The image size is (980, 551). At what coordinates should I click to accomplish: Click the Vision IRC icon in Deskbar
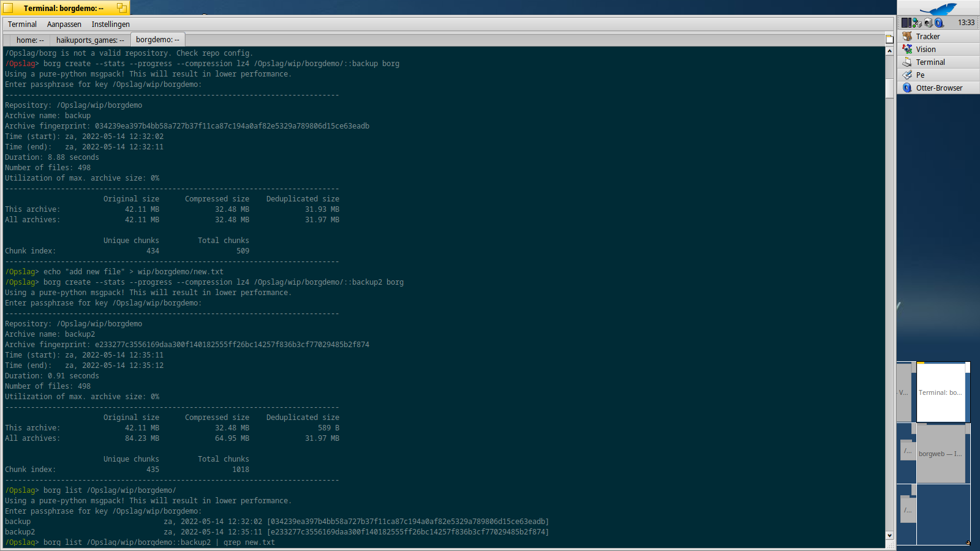[907, 50]
